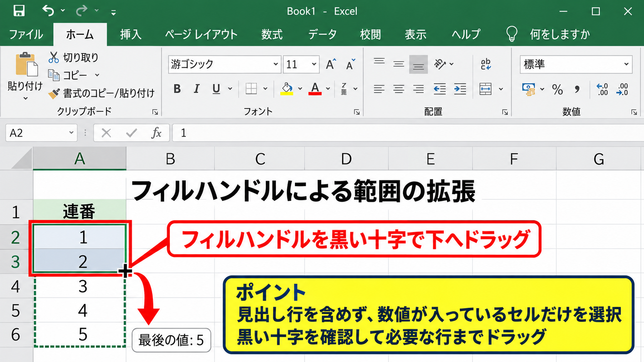Click the merge and center icon

[485, 89]
